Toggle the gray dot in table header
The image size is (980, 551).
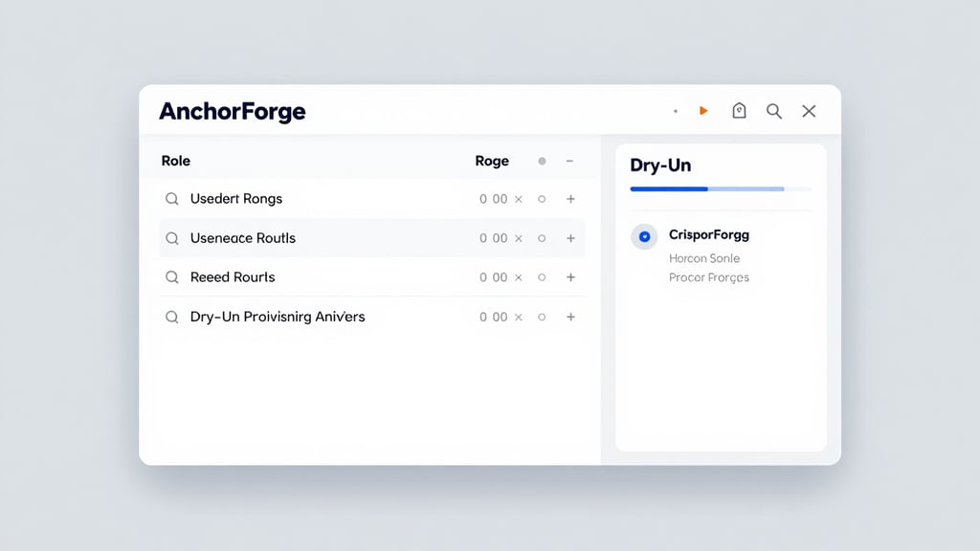[542, 161]
